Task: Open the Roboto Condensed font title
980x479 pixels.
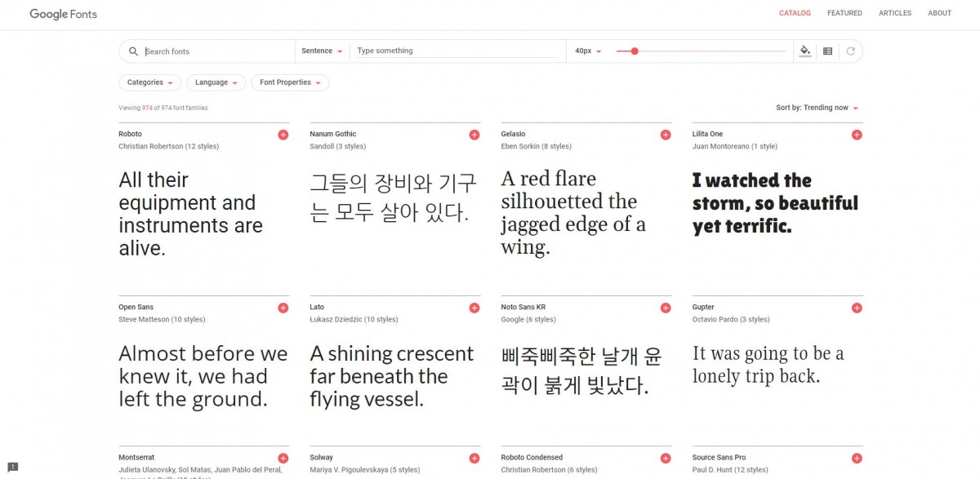Action: pos(532,458)
